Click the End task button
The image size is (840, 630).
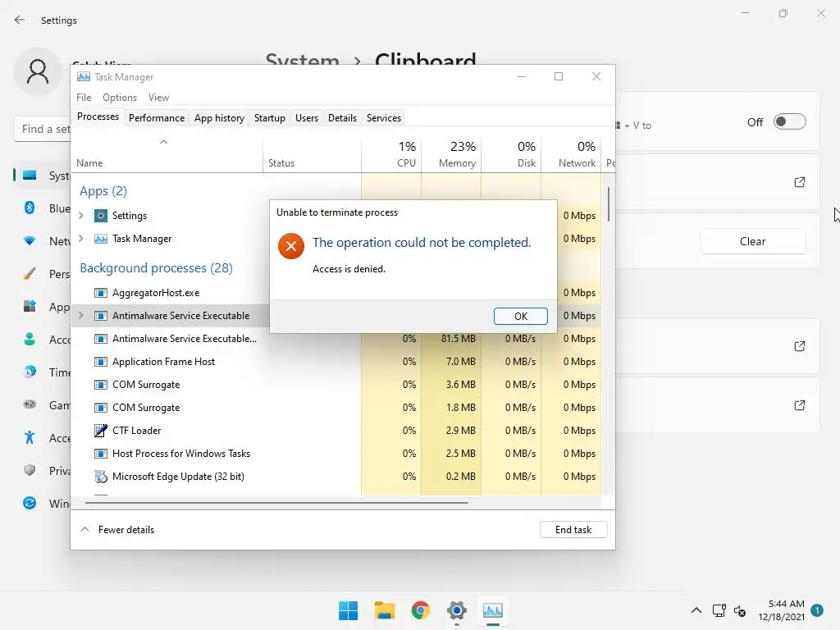pyautogui.click(x=573, y=530)
